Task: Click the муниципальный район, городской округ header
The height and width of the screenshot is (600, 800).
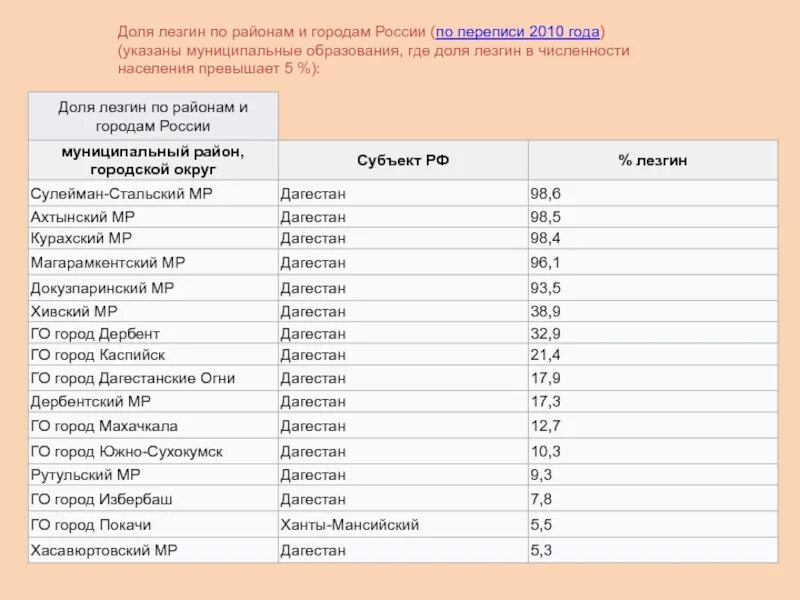Action: tap(153, 160)
